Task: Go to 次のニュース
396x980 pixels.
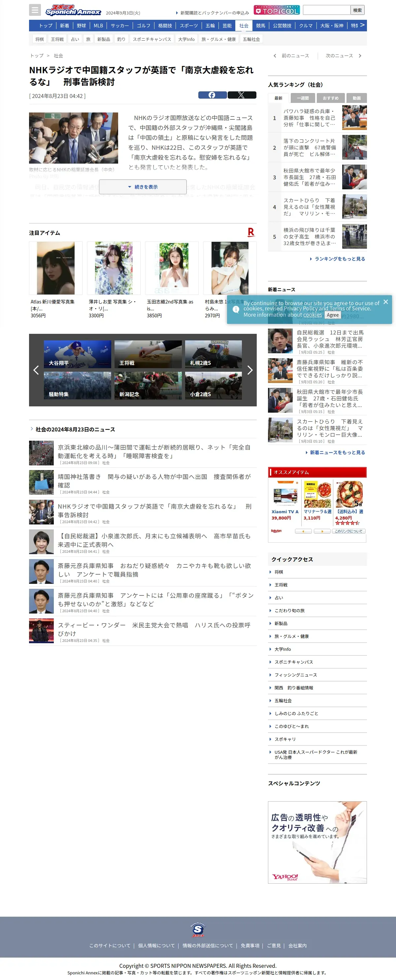Action: [x=343, y=55]
